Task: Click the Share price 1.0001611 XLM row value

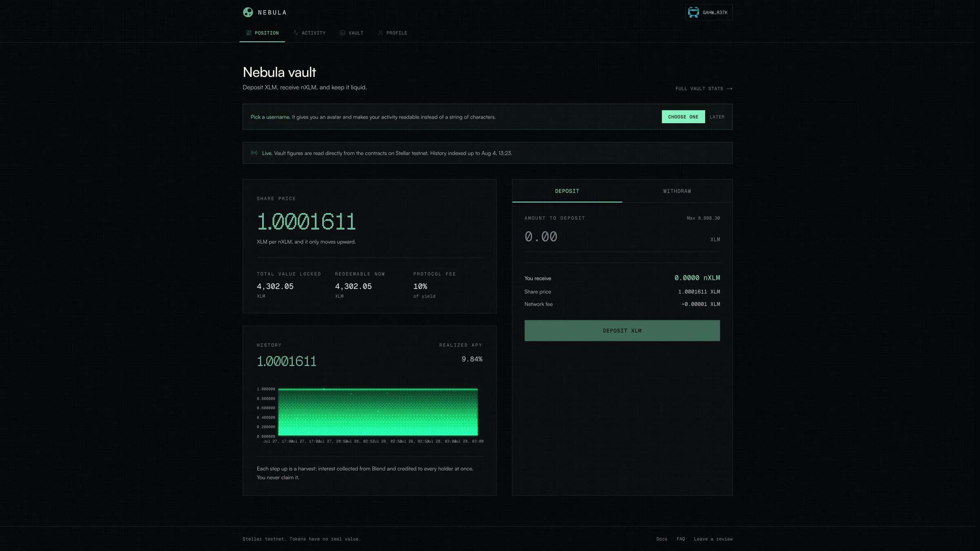Action: [699, 292]
